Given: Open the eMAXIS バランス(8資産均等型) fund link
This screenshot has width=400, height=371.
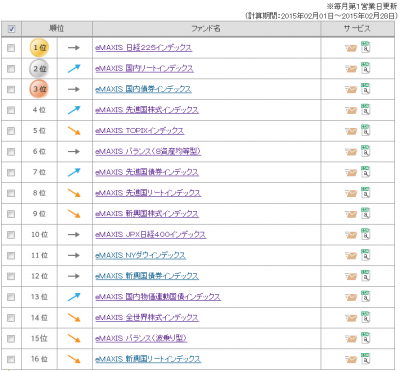Looking at the screenshot, I should point(148,151).
